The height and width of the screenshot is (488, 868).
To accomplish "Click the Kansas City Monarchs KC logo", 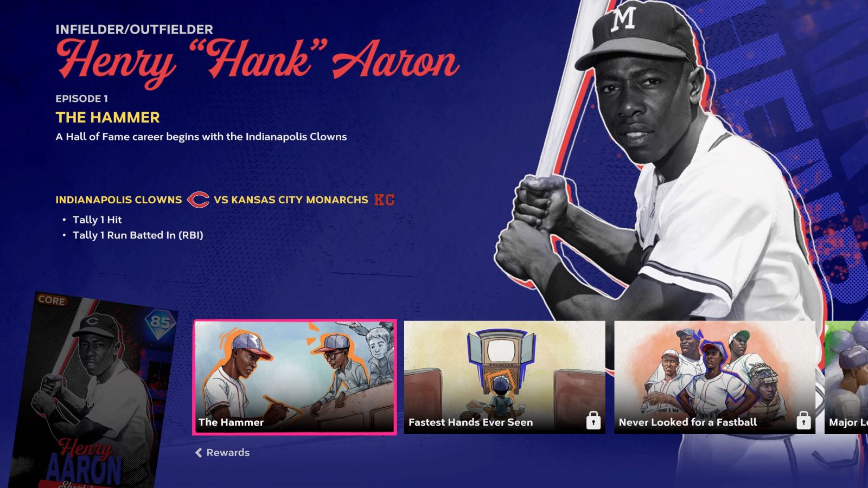I will pyautogui.click(x=384, y=200).
